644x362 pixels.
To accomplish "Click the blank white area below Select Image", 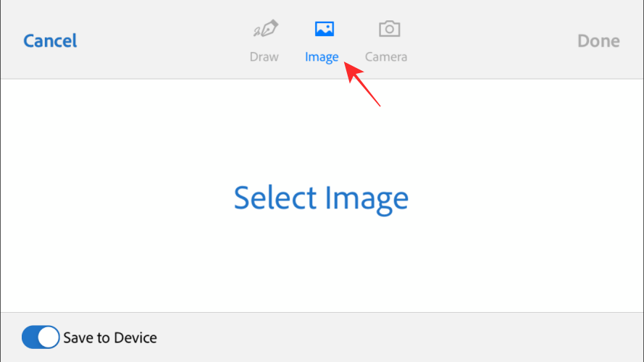I will pos(321,268).
